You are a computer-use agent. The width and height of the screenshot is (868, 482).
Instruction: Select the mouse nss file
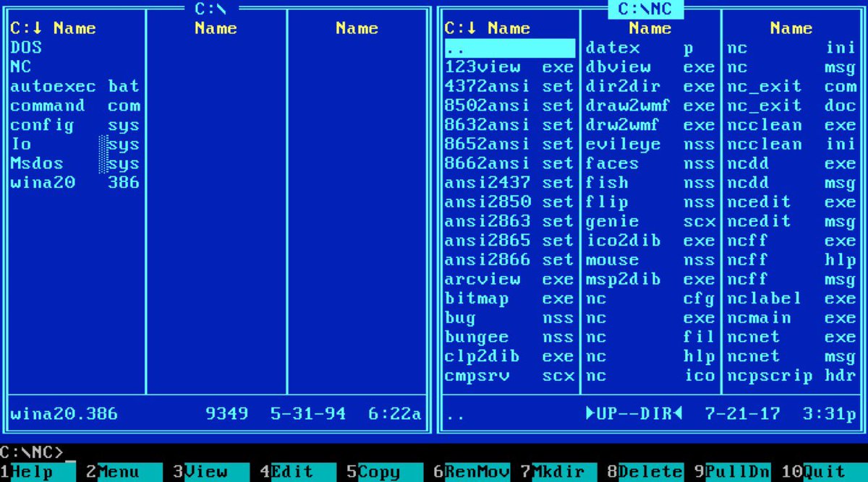(650, 259)
